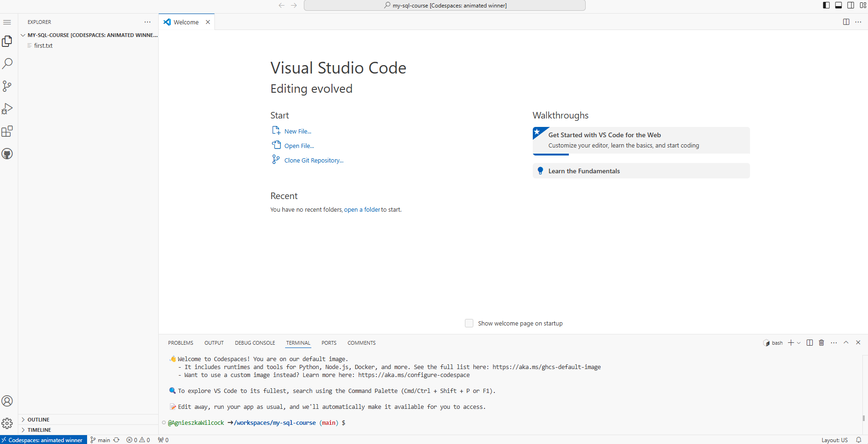Switch to the DEBUG CONSOLE tab
Screen dimensions: 868x444
pos(255,343)
